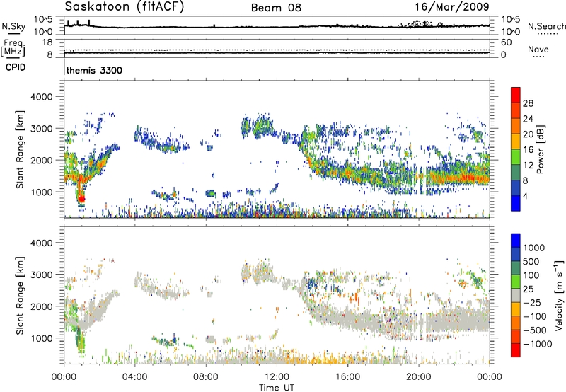Click the '-100' tick on Velocity colorbar
The image size is (566, 392).
tap(534, 316)
